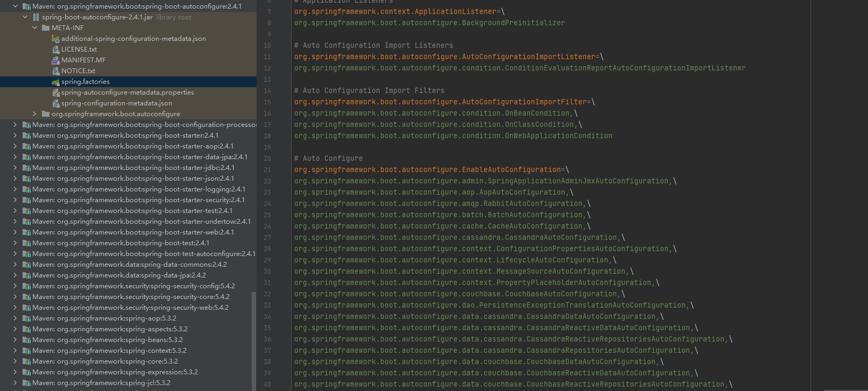Click the library icon of spring-boot-starter-security:2.4.1
Viewport: 868px width, 391px height.
[26, 200]
